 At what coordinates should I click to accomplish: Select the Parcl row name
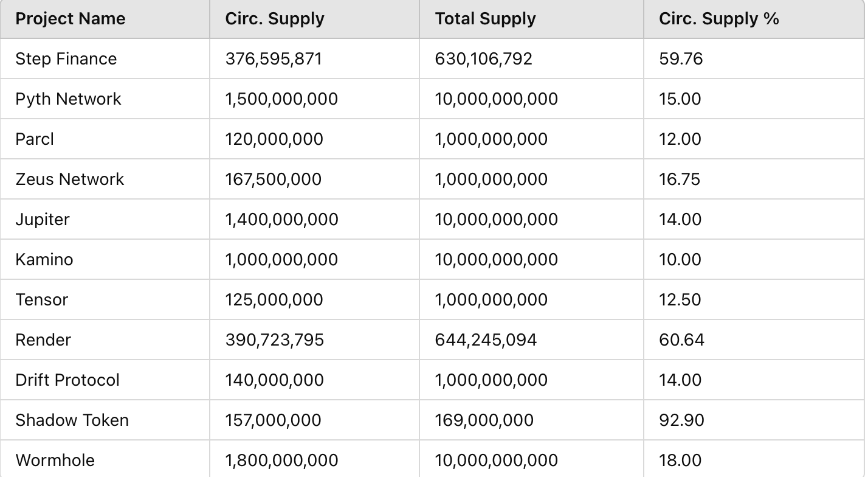point(35,139)
